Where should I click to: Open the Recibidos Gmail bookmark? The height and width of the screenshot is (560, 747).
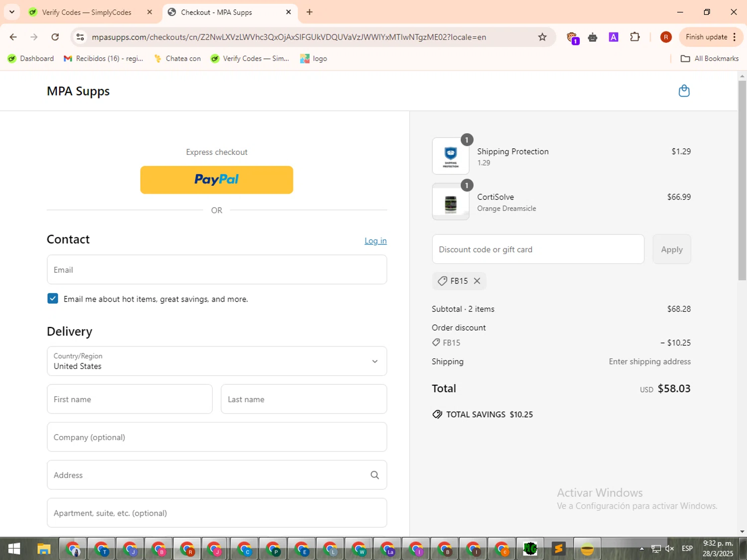[x=104, y=58]
